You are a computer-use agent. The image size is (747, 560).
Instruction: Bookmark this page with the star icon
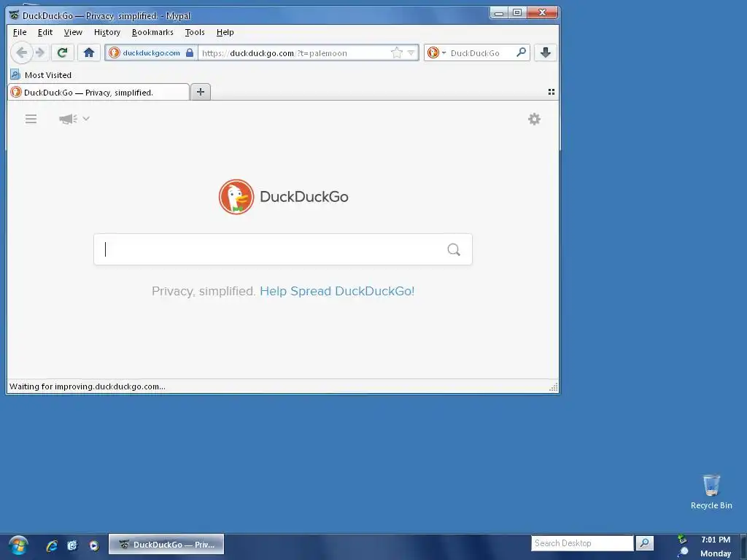tap(396, 52)
